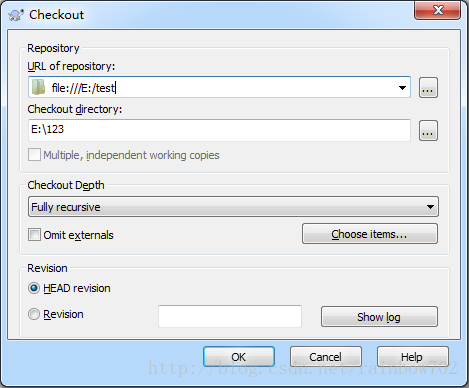Viewport: 469px width, 388px height.
Task: Click the 'Checkout directory:' label
Action: point(75,109)
